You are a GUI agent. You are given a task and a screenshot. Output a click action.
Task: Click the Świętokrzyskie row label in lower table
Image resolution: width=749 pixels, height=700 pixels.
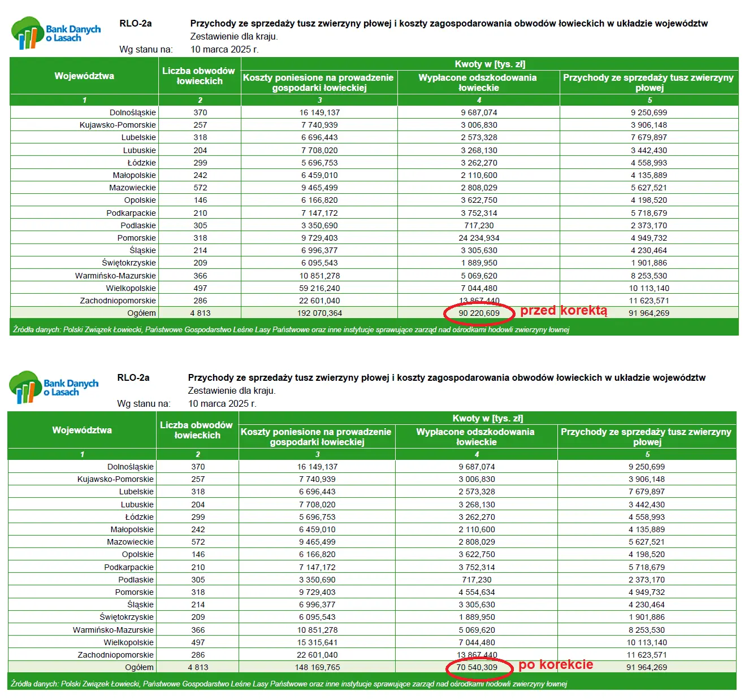[x=127, y=617]
